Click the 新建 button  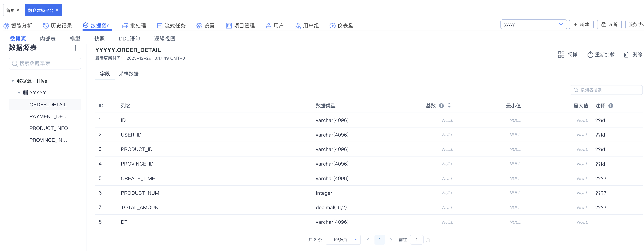[581, 24]
